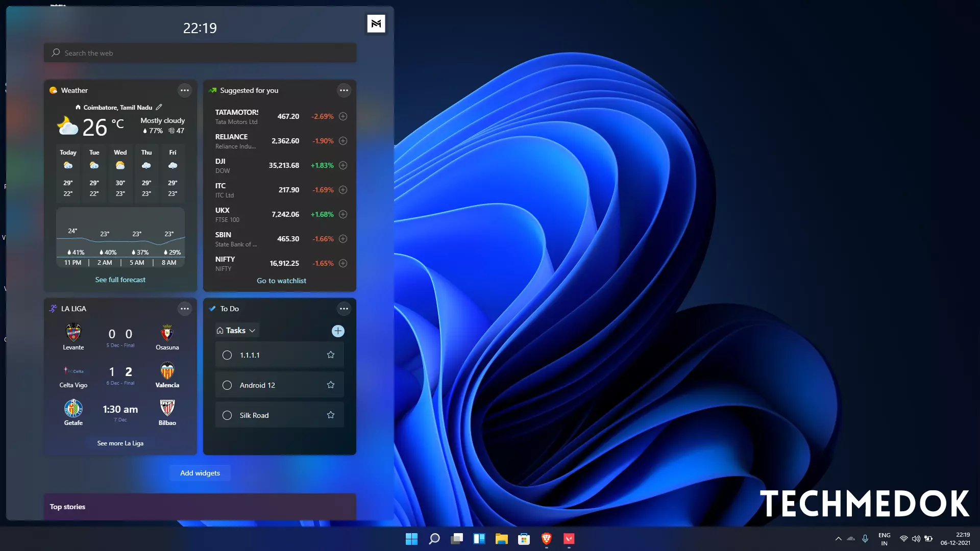Click add new task button in To Do
This screenshot has width=980, height=551.
click(x=338, y=330)
